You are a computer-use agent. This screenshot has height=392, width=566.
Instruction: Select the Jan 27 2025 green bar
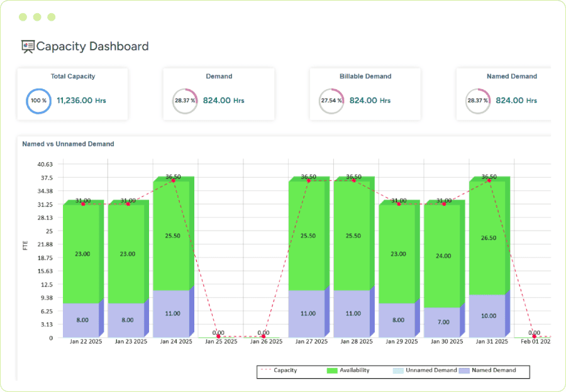[308, 236]
